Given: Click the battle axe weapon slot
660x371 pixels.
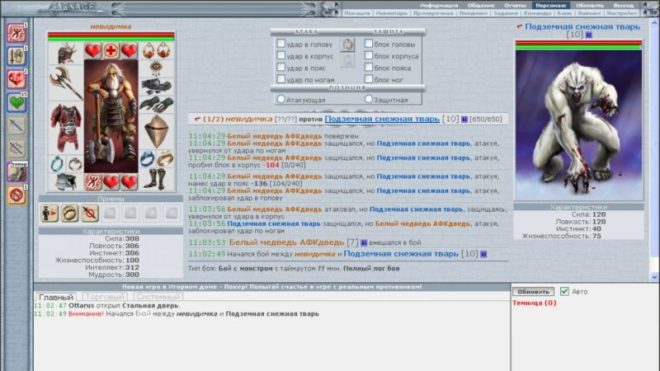Looking at the screenshot, I should coord(66,83).
